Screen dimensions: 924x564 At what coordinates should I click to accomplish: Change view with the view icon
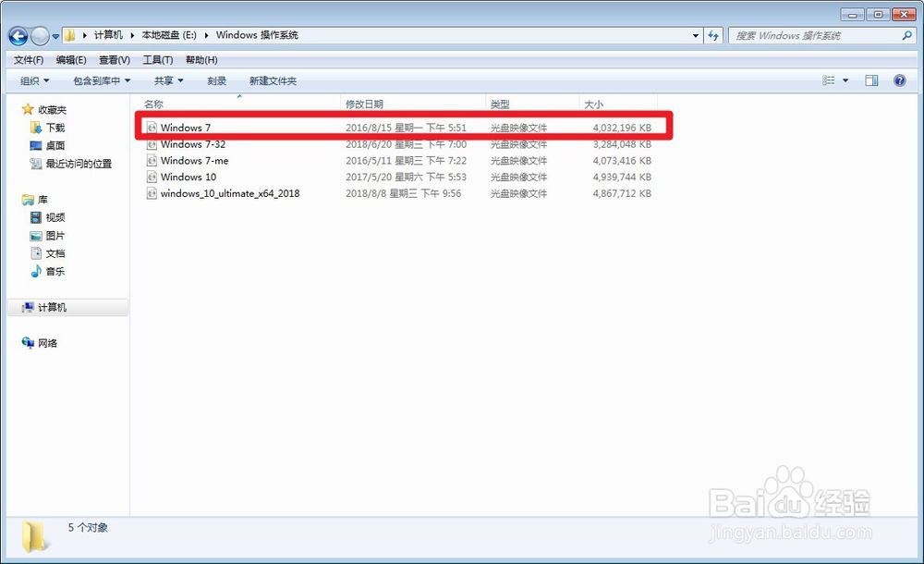829,80
